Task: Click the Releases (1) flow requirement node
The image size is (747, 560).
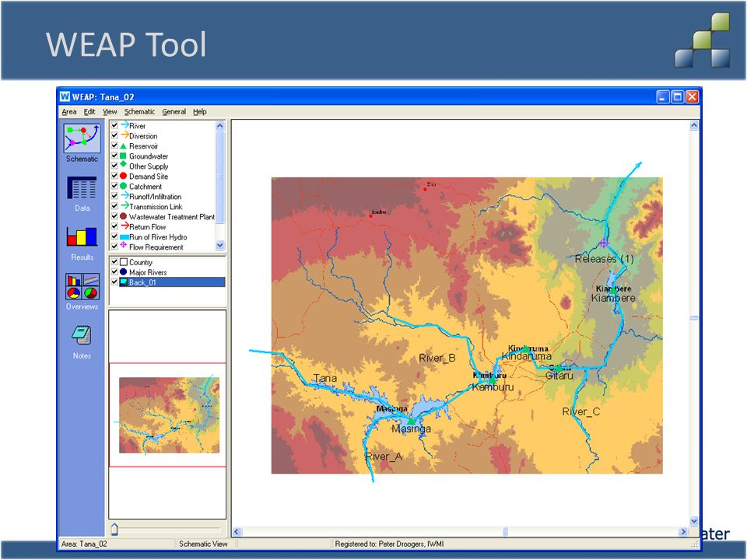Action: (604, 243)
